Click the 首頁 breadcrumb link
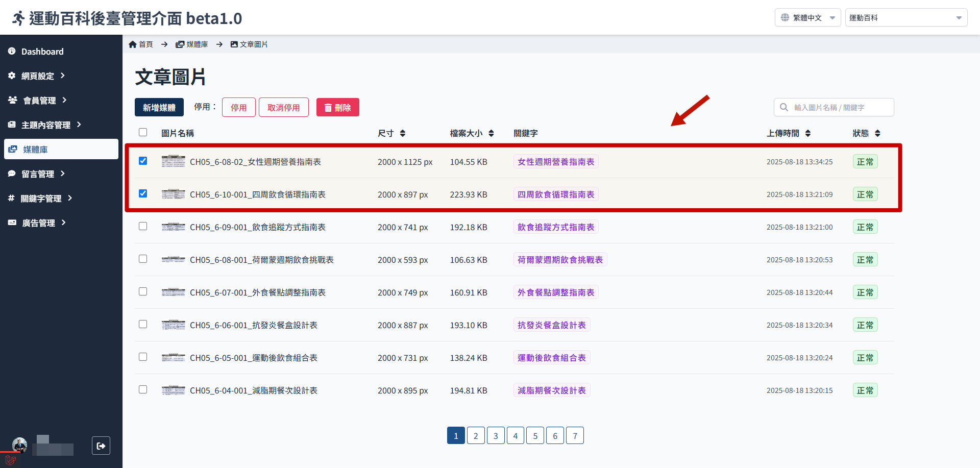The image size is (980, 468). click(141, 44)
